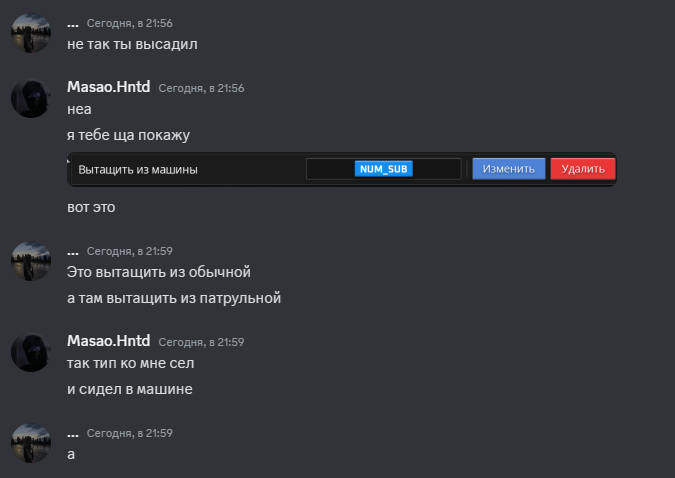Click Masao.Hntd avatar beside 'неа' message
Screen dimensions: 675x478
coord(31,98)
